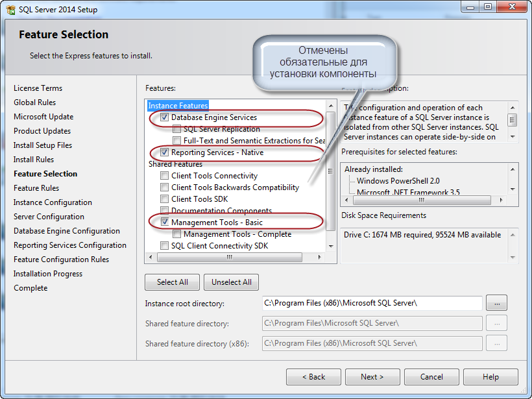
Task: Features list scroll up arrow
Action: tap(331, 106)
